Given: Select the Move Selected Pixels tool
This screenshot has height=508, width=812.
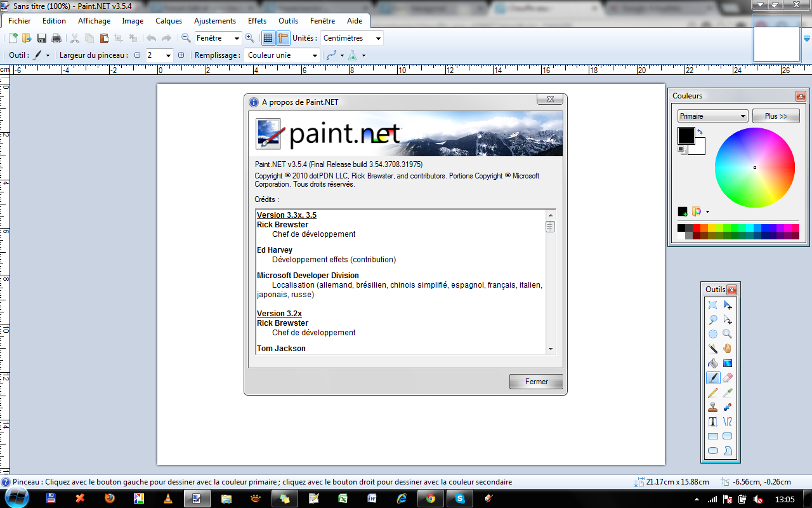Looking at the screenshot, I should pos(728,305).
